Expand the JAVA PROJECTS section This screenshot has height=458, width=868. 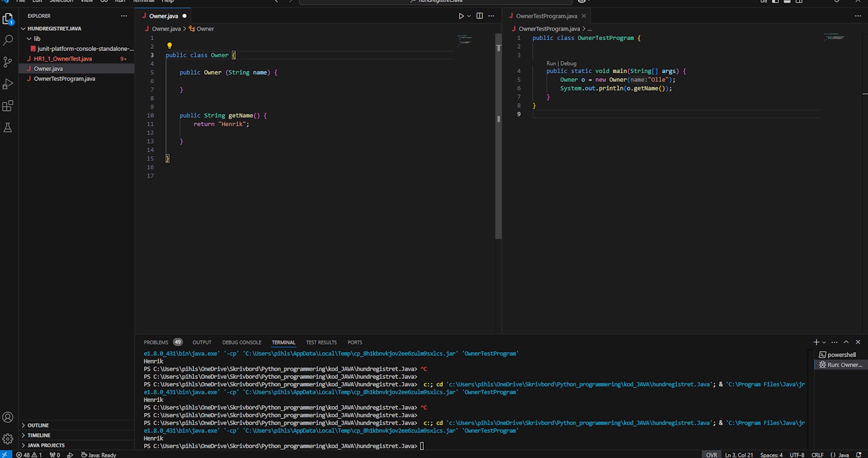46,445
